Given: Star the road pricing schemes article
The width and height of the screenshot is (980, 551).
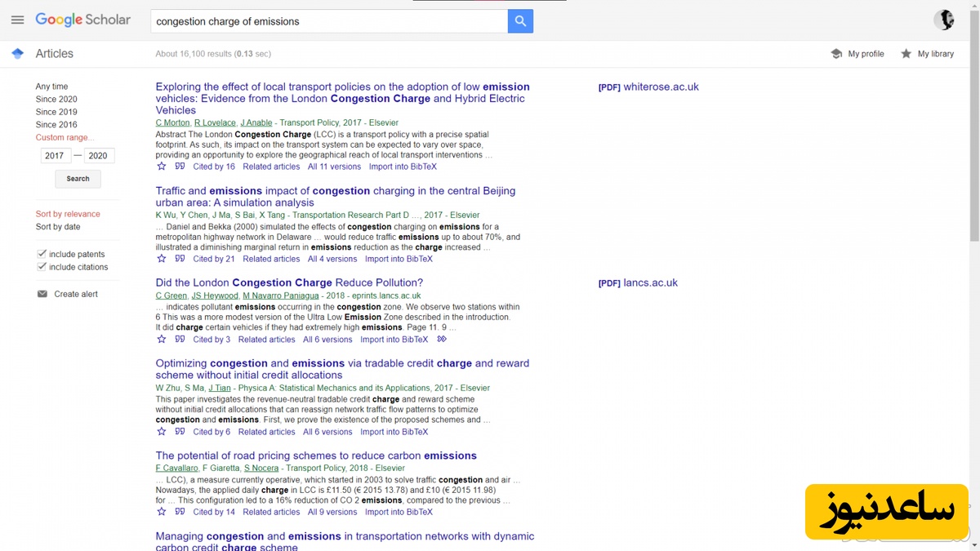Looking at the screenshot, I should click(161, 512).
